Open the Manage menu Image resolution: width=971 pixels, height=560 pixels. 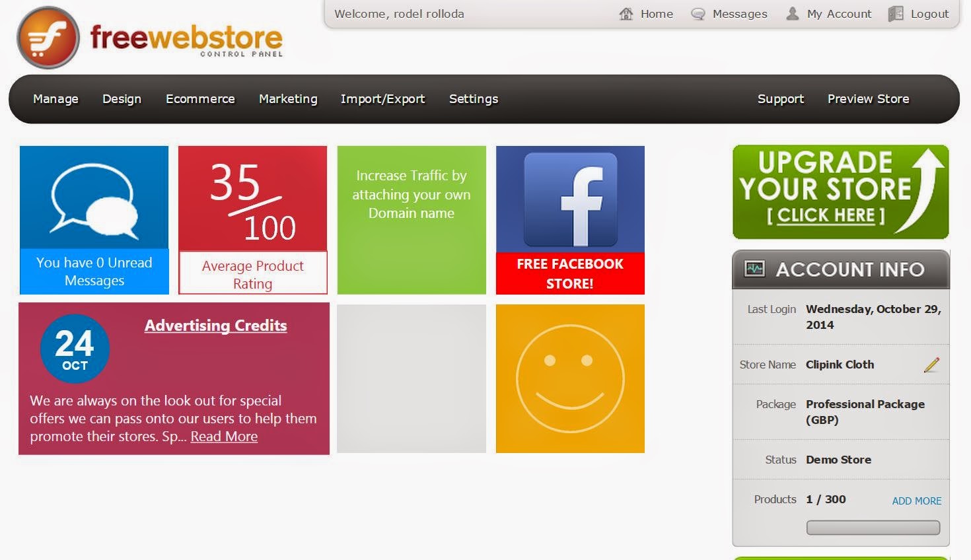tap(55, 99)
